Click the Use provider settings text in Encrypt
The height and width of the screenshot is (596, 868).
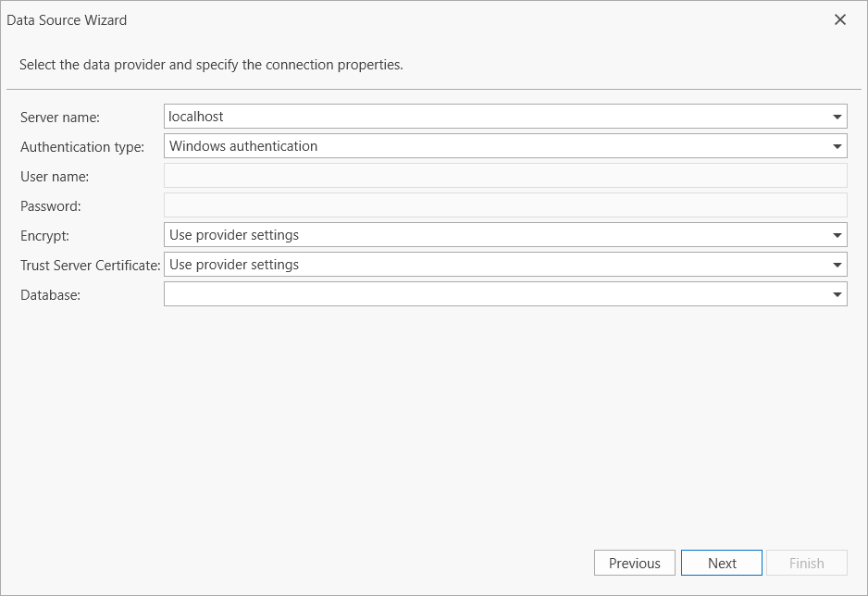232,234
